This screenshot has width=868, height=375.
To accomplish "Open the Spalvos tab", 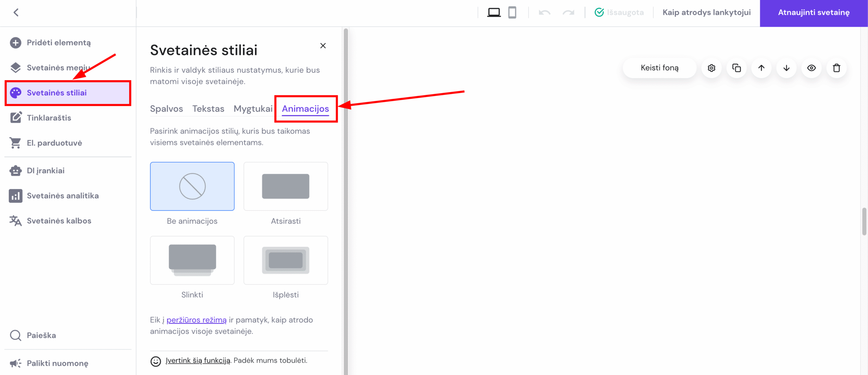I will point(166,109).
